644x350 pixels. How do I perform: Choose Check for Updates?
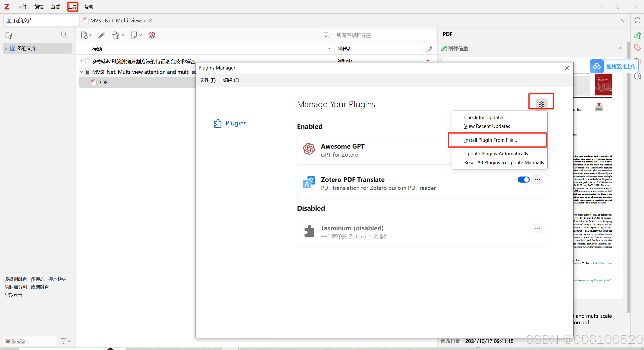pos(484,117)
